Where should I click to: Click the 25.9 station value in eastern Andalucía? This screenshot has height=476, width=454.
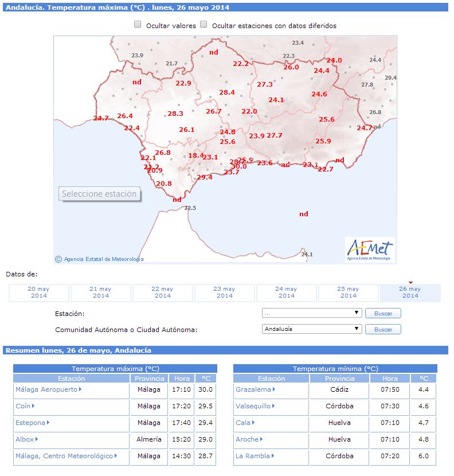(323, 141)
